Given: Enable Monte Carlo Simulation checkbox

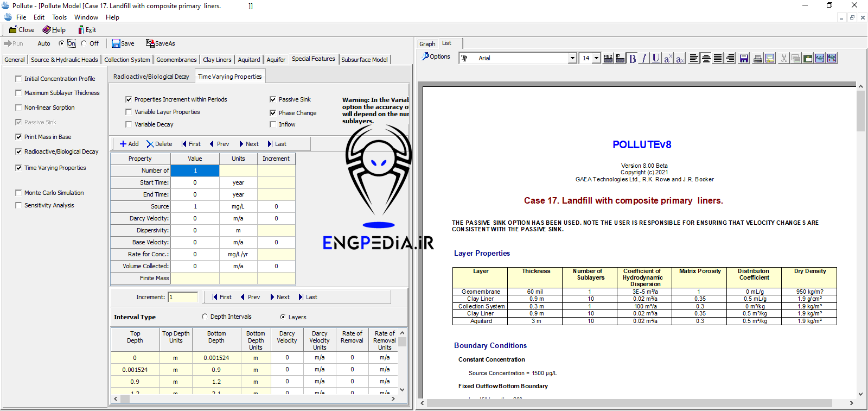Looking at the screenshot, I should point(18,193).
